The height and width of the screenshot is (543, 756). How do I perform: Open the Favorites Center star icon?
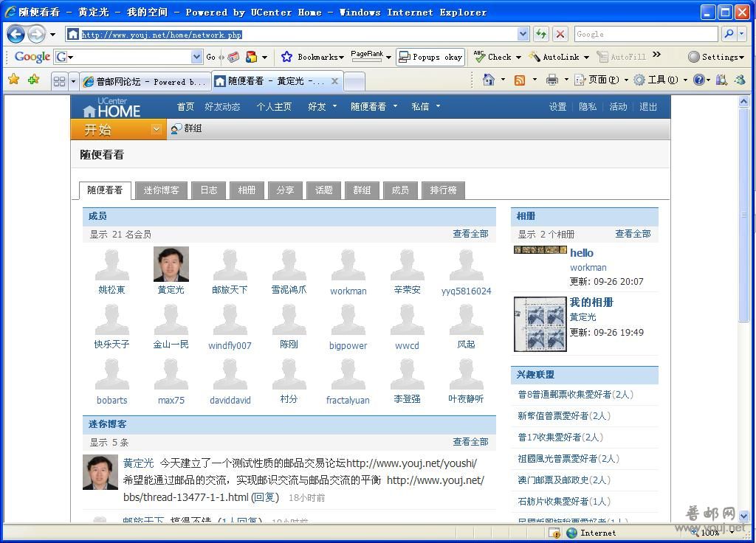pyautogui.click(x=13, y=80)
